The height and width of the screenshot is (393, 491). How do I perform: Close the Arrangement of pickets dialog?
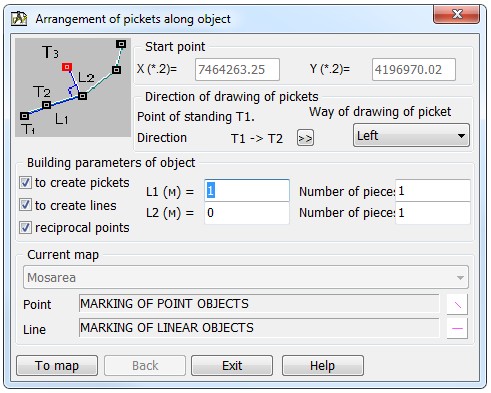pyautogui.click(x=456, y=14)
